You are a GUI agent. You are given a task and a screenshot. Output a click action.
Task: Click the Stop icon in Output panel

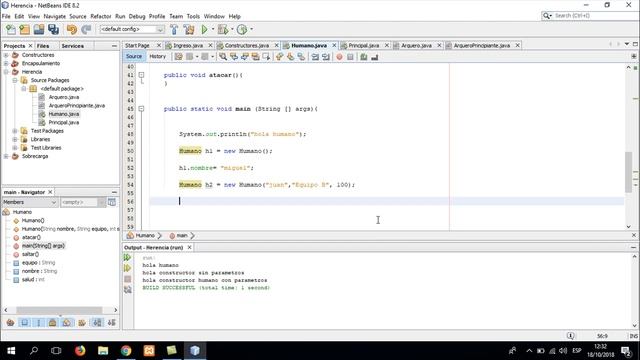coord(127,279)
